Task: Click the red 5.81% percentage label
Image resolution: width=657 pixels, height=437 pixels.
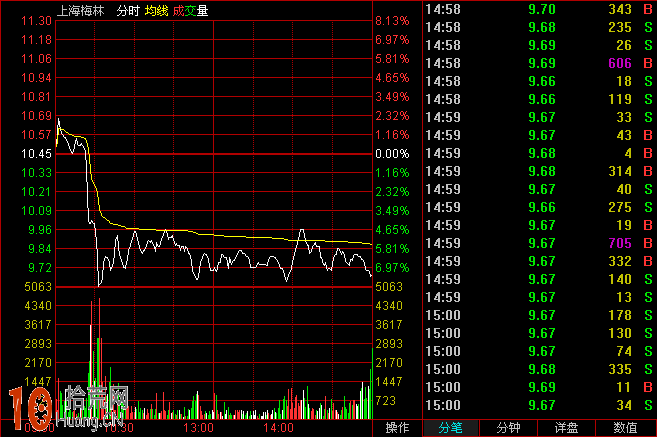Action: [x=392, y=59]
